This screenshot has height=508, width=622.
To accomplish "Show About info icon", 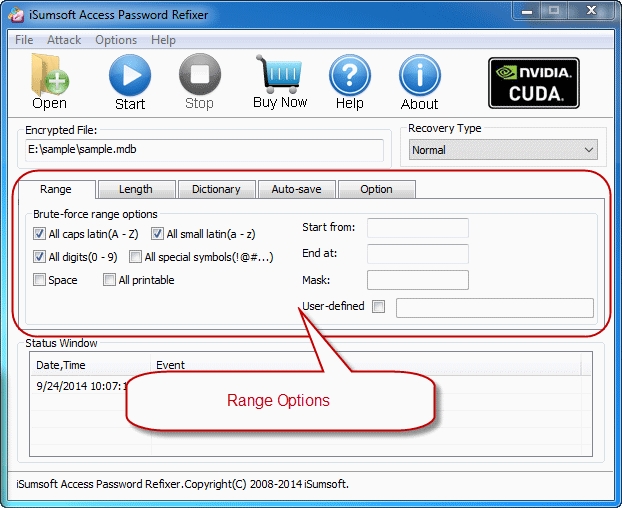I will pyautogui.click(x=420, y=75).
